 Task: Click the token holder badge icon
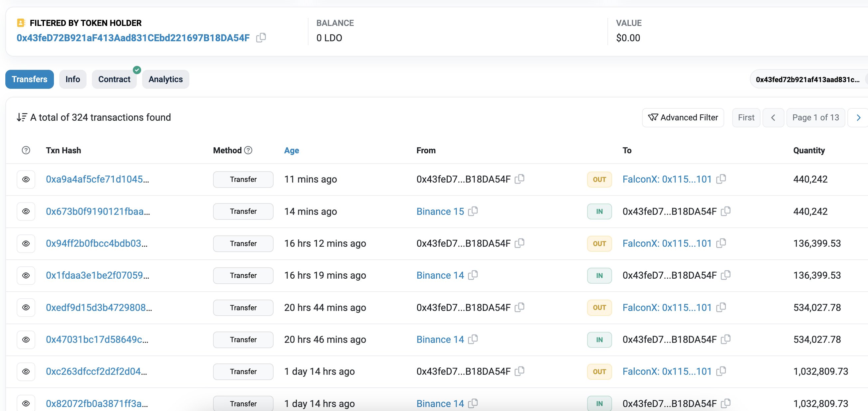pos(21,23)
